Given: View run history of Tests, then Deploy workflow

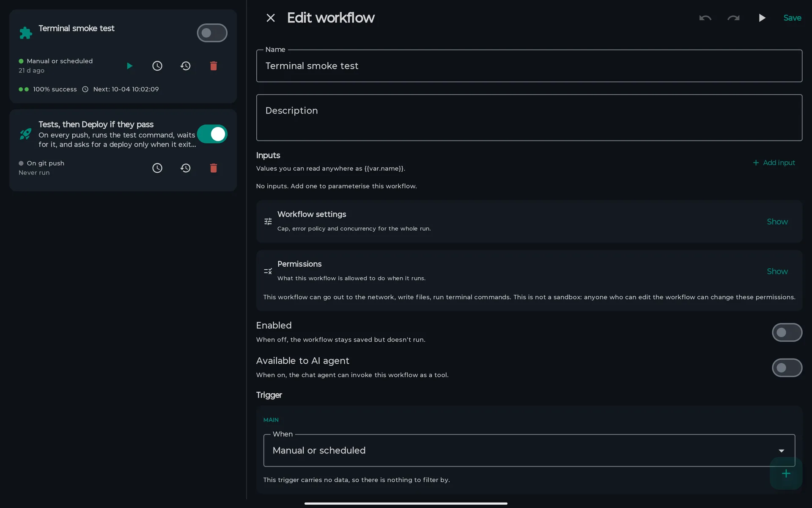Looking at the screenshot, I should [185, 168].
